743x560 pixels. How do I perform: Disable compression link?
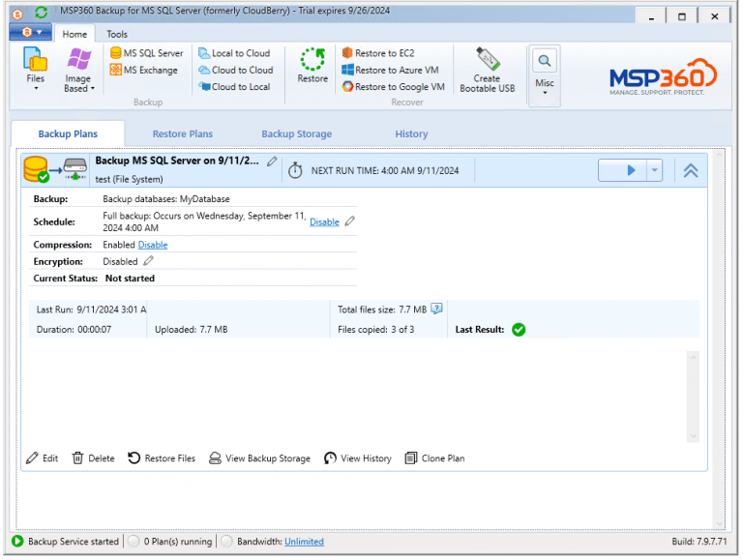[x=153, y=245]
